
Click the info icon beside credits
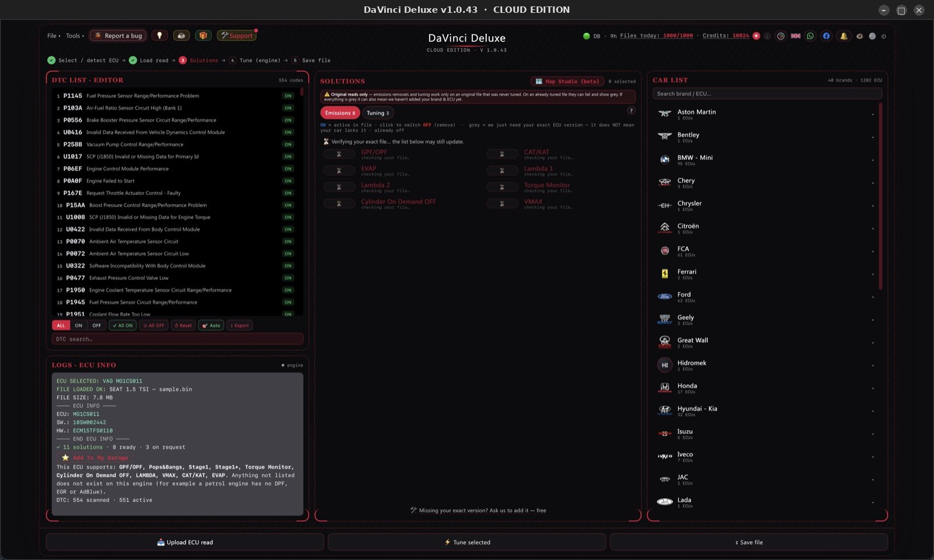[x=767, y=36]
